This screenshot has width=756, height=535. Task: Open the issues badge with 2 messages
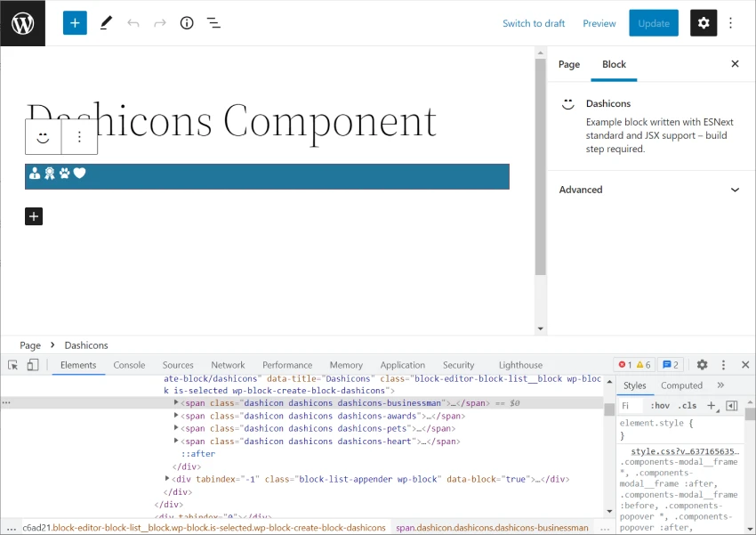671,365
